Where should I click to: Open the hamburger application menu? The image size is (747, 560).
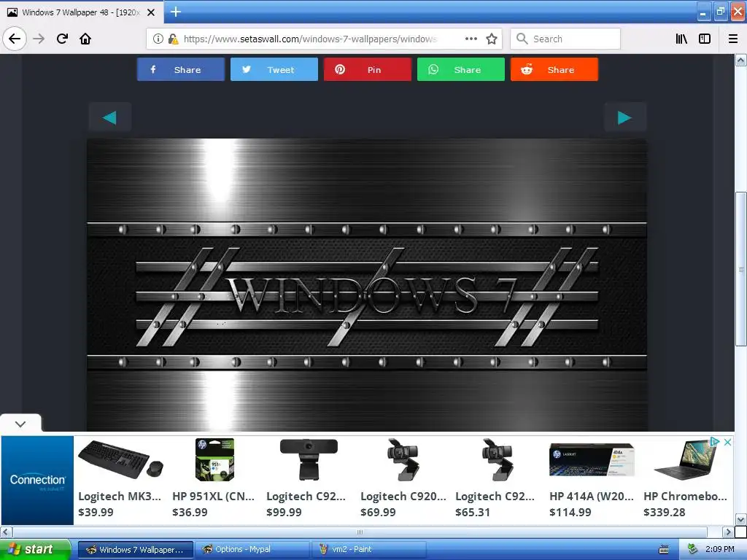(x=733, y=39)
